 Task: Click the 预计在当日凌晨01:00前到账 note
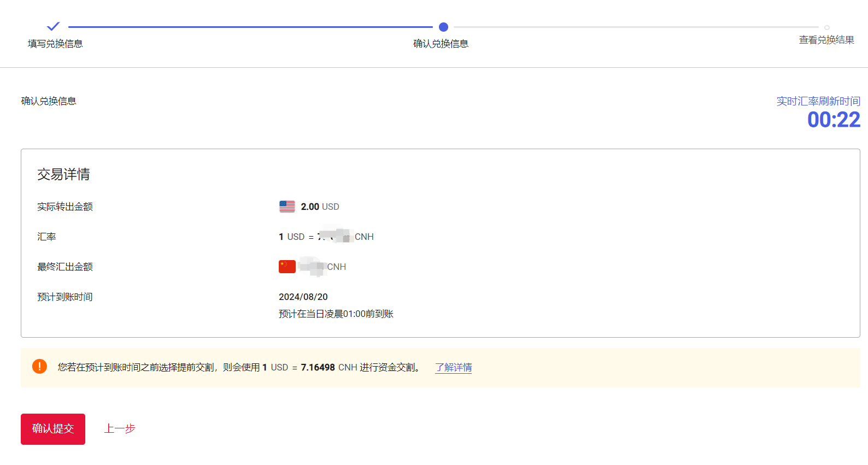click(336, 314)
